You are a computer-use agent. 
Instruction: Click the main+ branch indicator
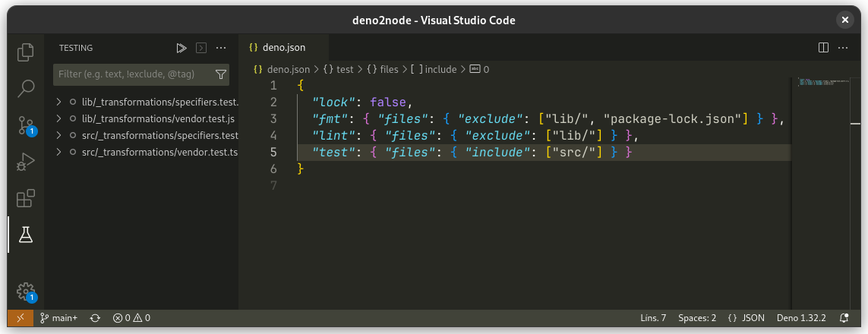pos(59,318)
